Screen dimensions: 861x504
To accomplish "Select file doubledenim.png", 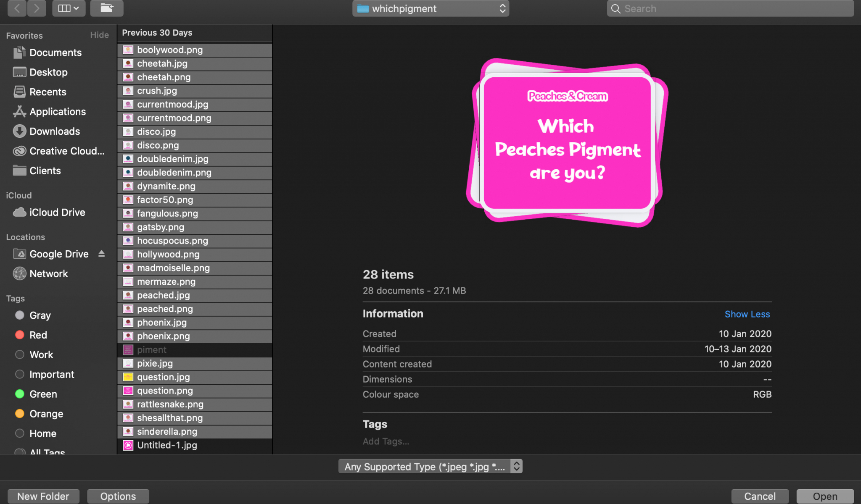I will point(195,173).
